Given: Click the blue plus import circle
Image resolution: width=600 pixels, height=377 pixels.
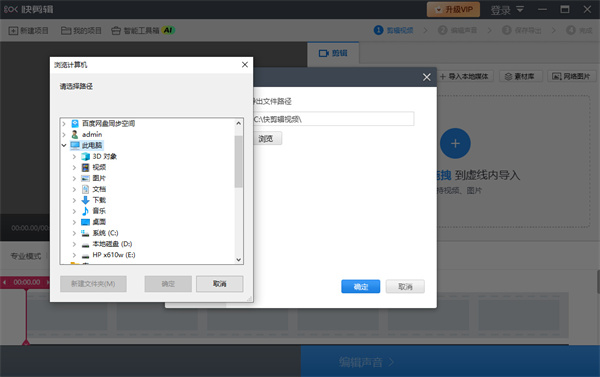Looking at the screenshot, I should 455,144.
